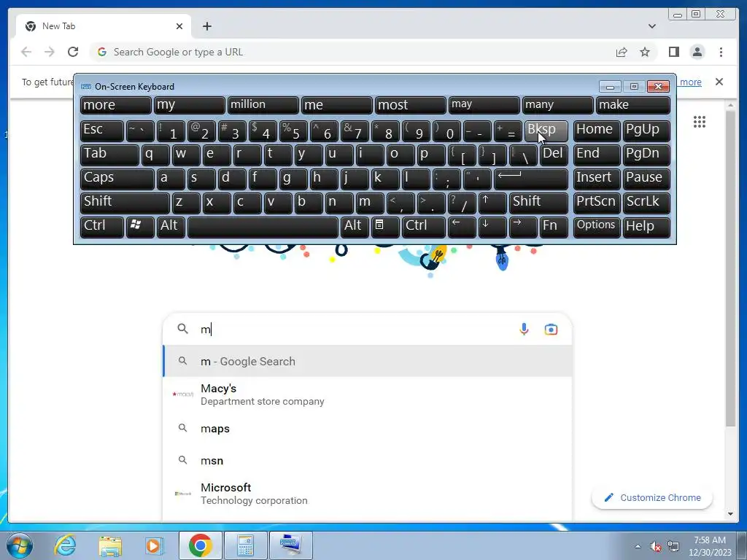Toggle the right Shift key
The width and height of the screenshot is (747, 560).
pyautogui.click(x=538, y=203)
